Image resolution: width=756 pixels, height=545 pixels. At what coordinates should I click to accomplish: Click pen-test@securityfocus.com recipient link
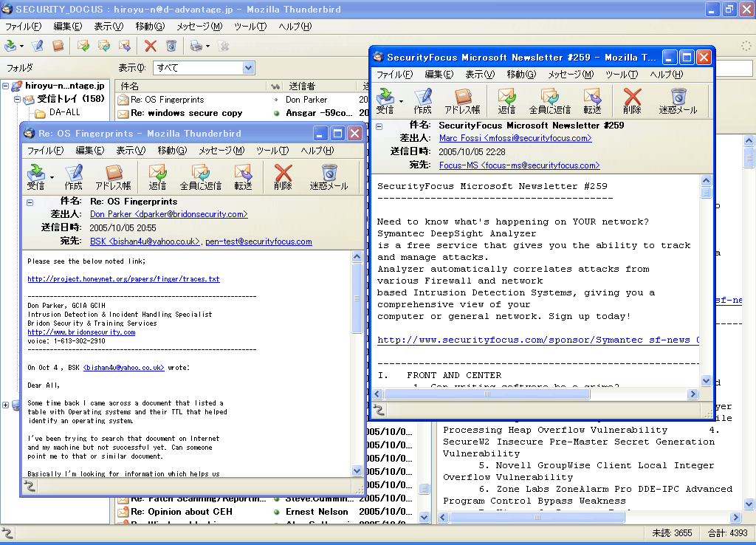click(259, 241)
